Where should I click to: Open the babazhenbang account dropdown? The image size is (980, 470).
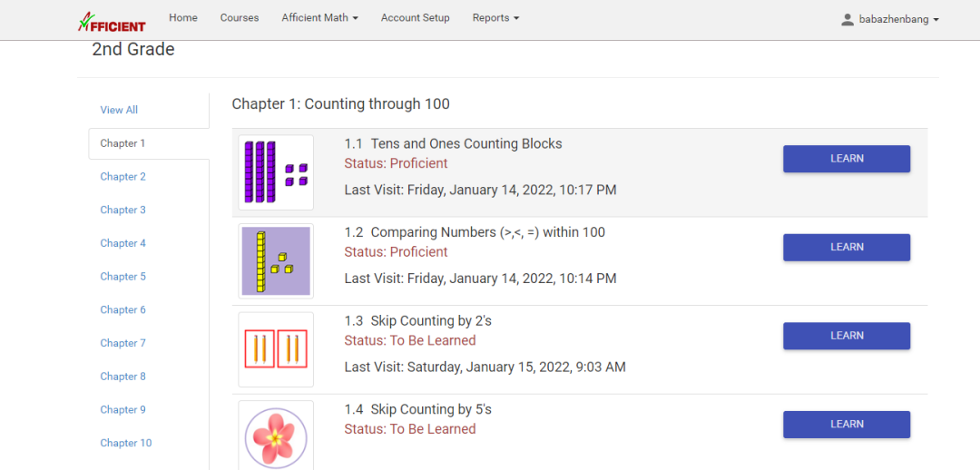(898, 19)
